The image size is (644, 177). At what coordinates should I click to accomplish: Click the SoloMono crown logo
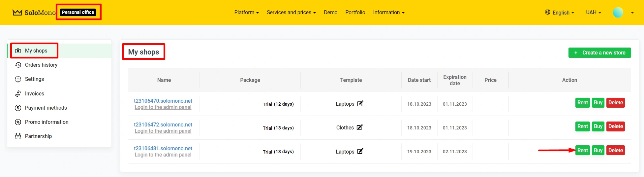(17, 13)
